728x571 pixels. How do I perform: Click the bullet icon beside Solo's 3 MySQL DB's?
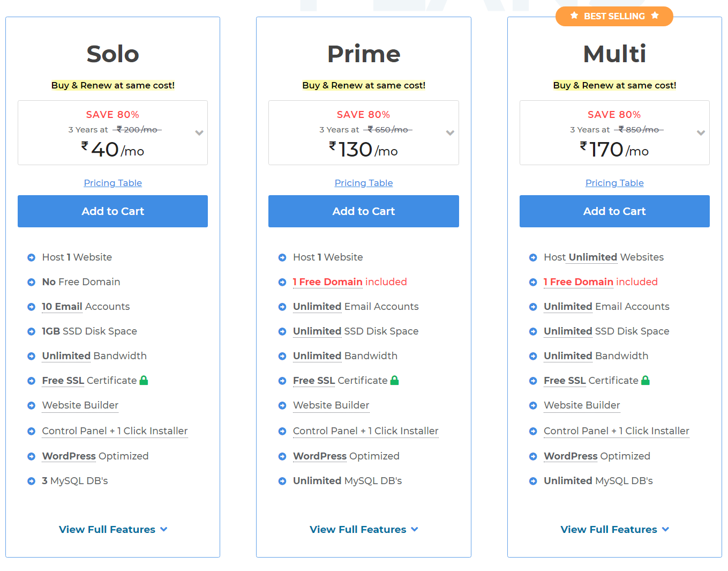point(32,481)
